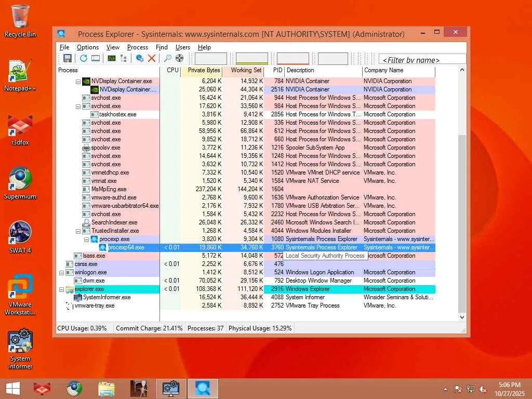Switch to System Informer in the taskbar
The image size is (532, 399).
pos(170,389)
